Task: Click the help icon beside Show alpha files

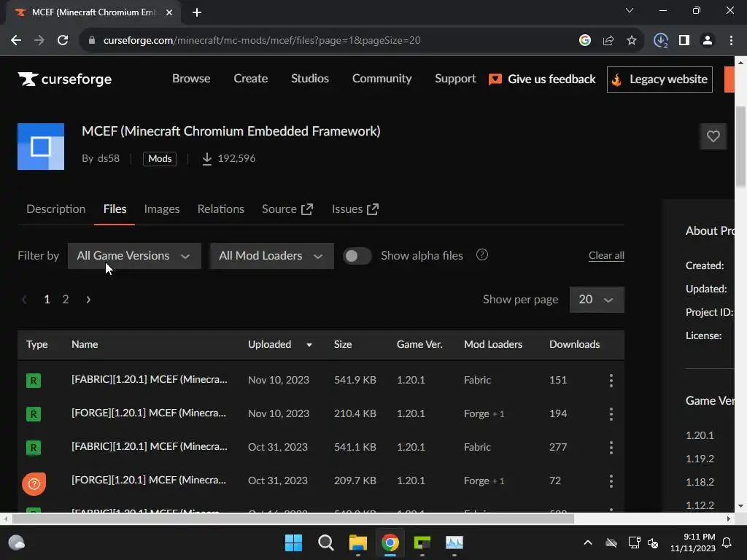Action: tap(482, 254)
